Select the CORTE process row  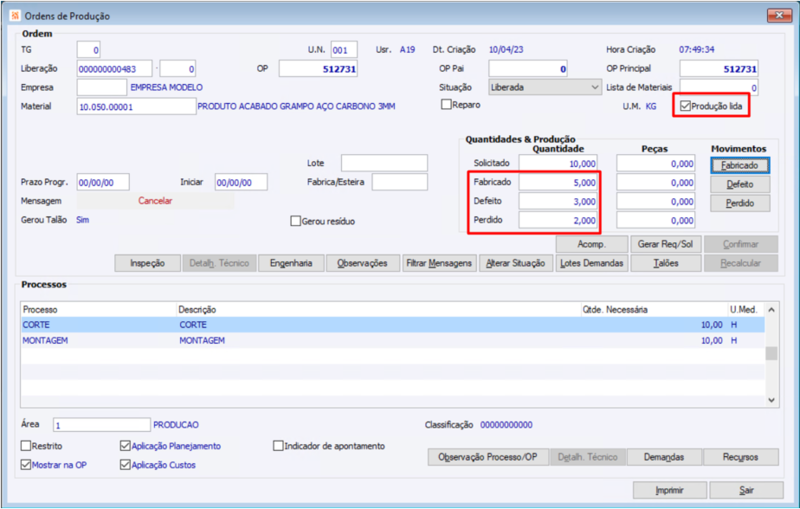click(392, 325)
